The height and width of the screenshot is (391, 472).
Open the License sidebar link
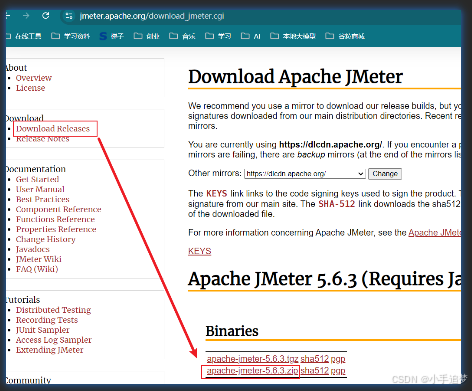pos(30,88)
